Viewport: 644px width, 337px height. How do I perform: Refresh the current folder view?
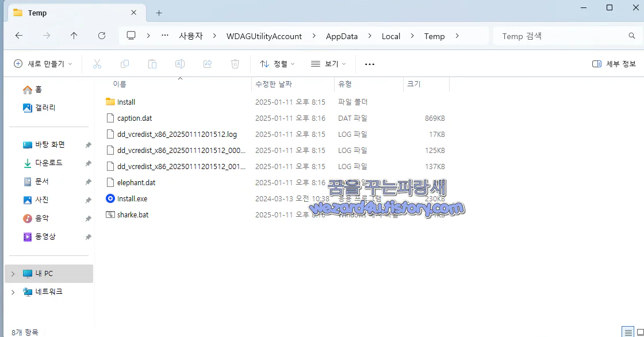(102, 36)
